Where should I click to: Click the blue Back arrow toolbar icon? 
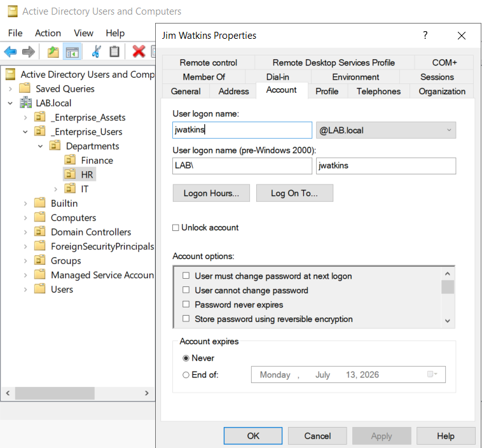[x=10, y=52]
